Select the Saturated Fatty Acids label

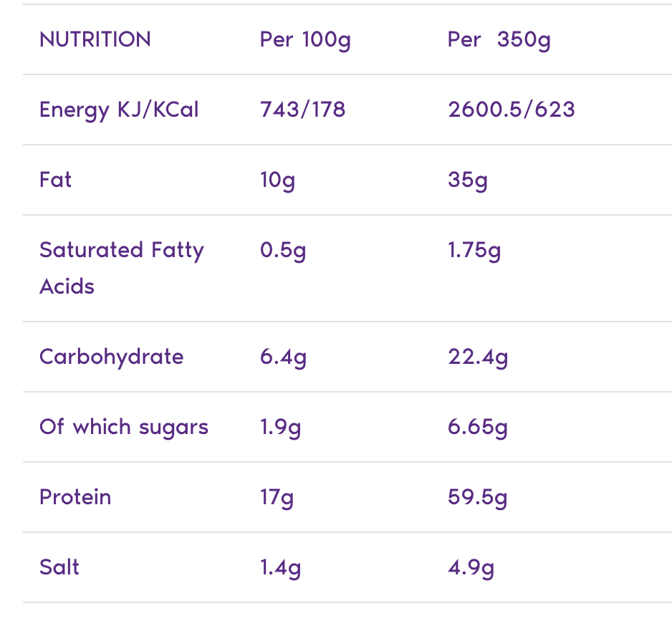[x=122, y=268]
